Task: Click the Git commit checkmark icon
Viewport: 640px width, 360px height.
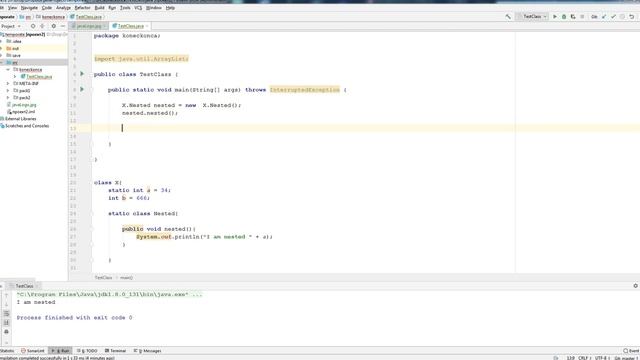Action: (613, 17)
